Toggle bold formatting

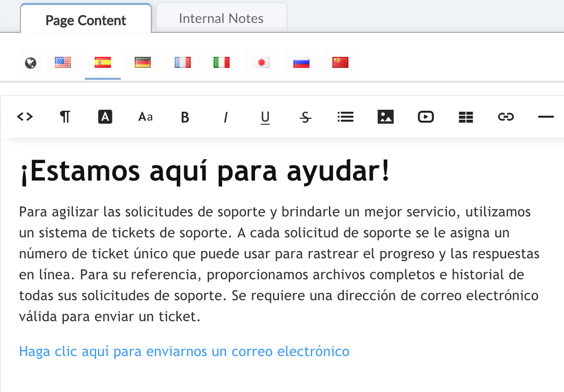[185, 117]
